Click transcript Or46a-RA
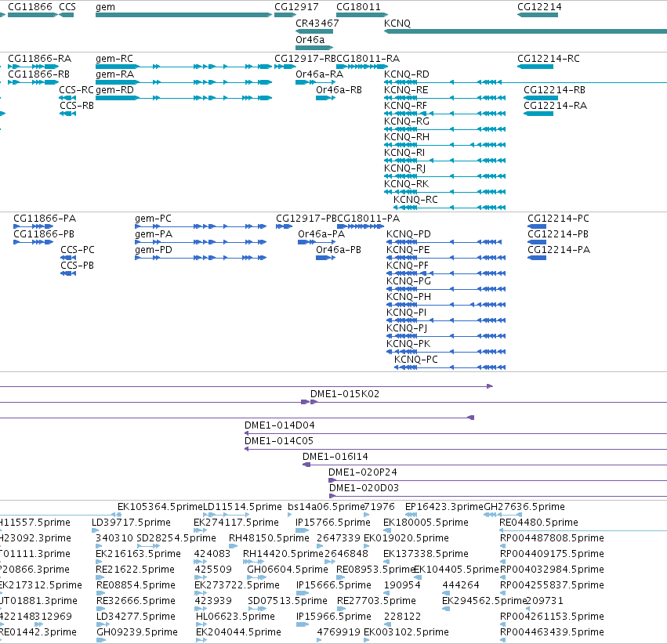The width and height of the screenshot is (667, 644). click(315, 82)
